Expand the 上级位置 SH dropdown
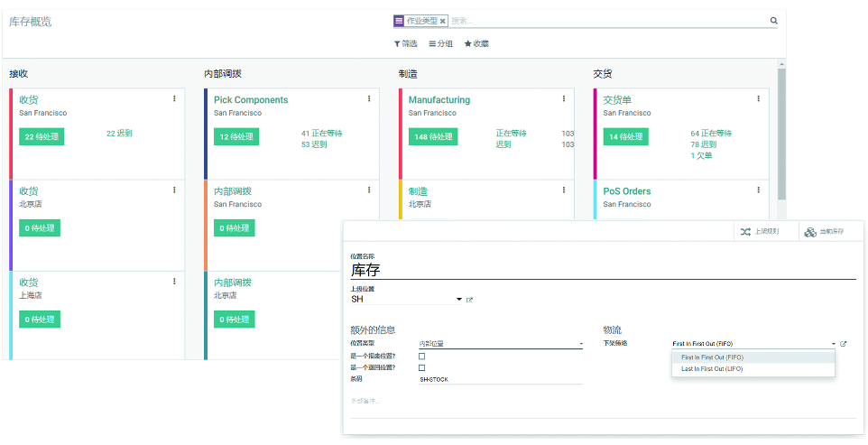Screen dimensions: 868x445 pyautogui.click(x=458, y=300)
